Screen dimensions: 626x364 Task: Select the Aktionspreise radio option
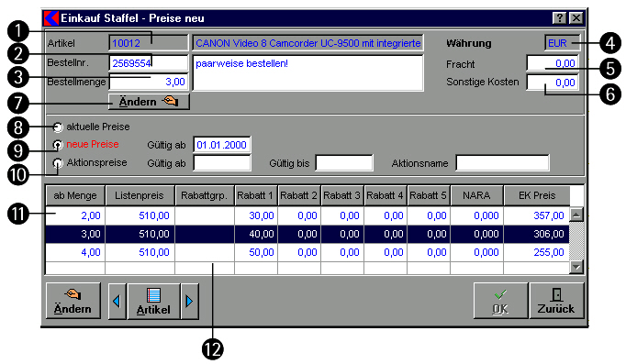(x=59, y=163)
